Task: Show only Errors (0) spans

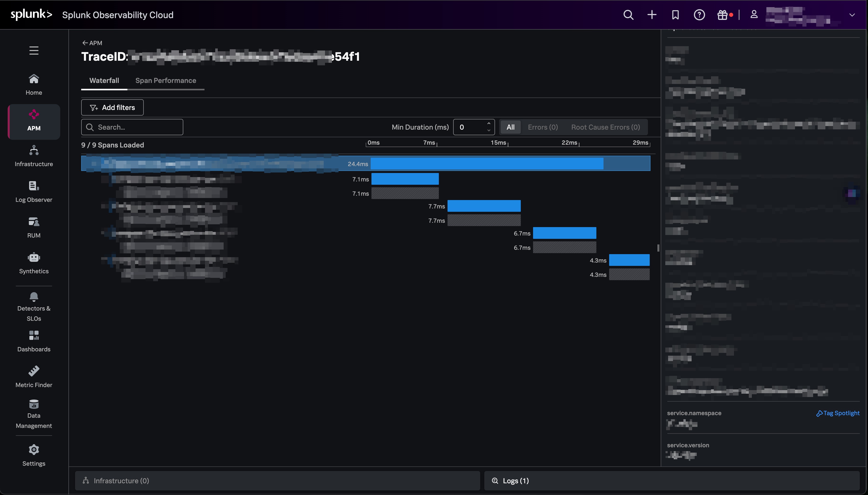Action: [542, 127]
